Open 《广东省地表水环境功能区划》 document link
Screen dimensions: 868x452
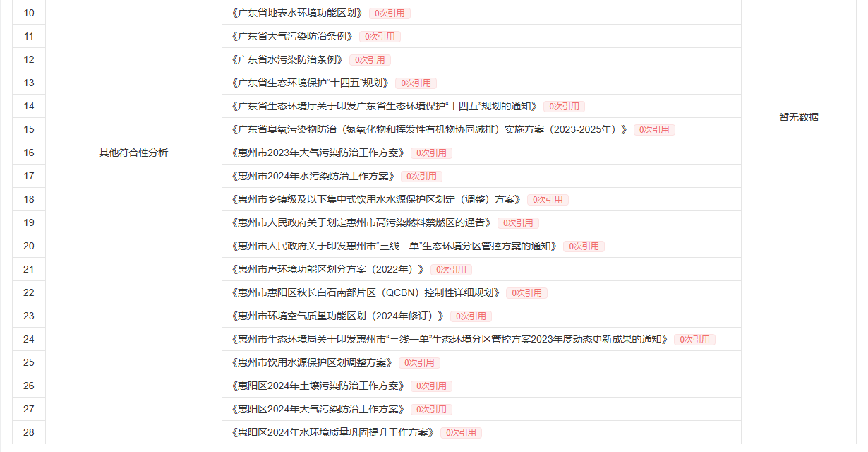pyautogui.click(x=296, y=13)
